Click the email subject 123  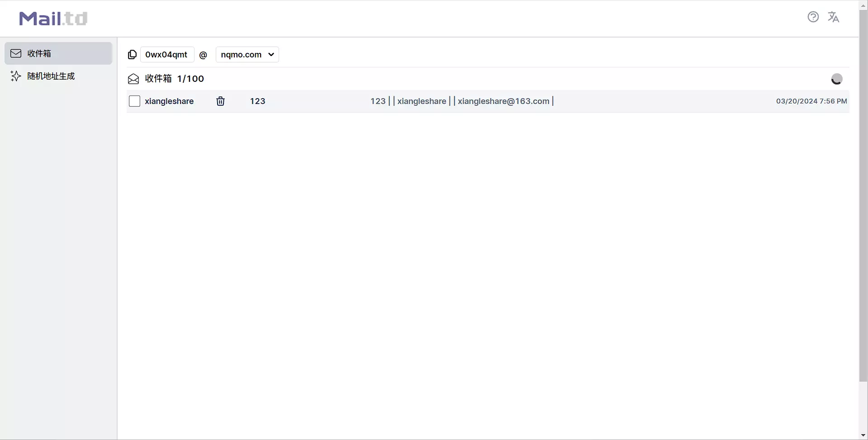click(x=257, y=101)
